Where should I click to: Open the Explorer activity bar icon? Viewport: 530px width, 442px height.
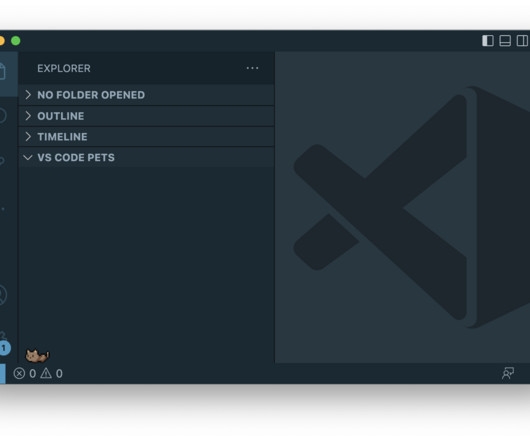3,72
